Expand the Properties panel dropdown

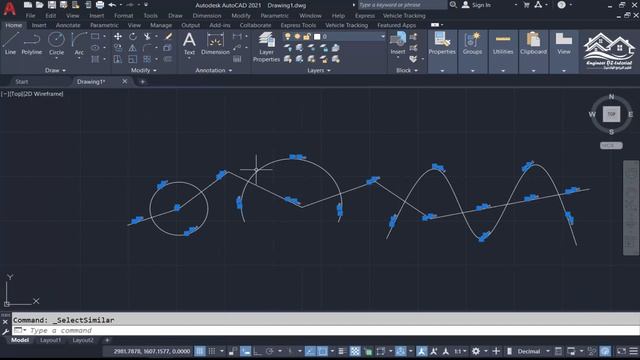442,70
